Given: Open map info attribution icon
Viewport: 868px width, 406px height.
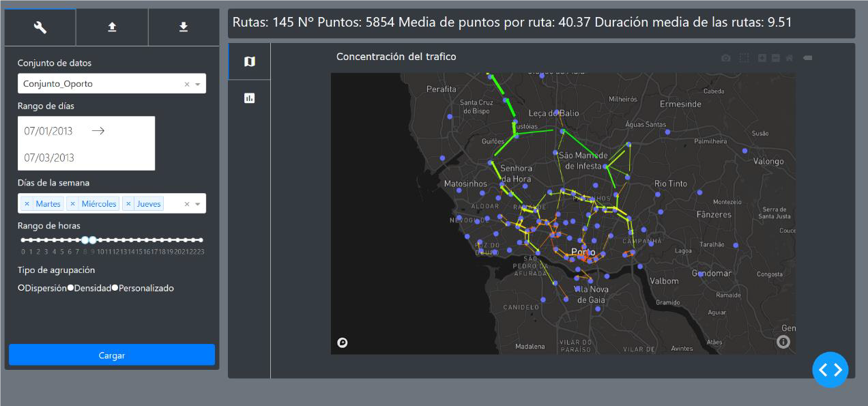Looking at the screenshot, I should tap(783, 342).
